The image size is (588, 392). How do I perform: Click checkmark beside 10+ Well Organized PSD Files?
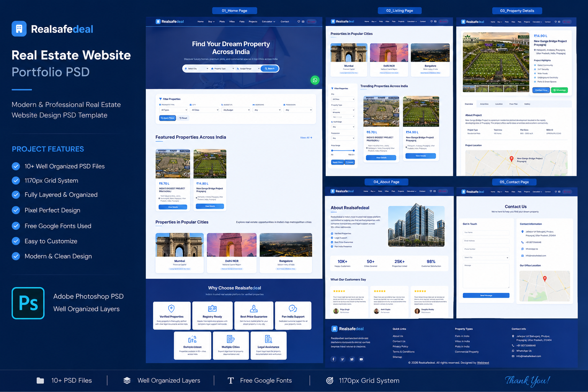click(16, 166)
